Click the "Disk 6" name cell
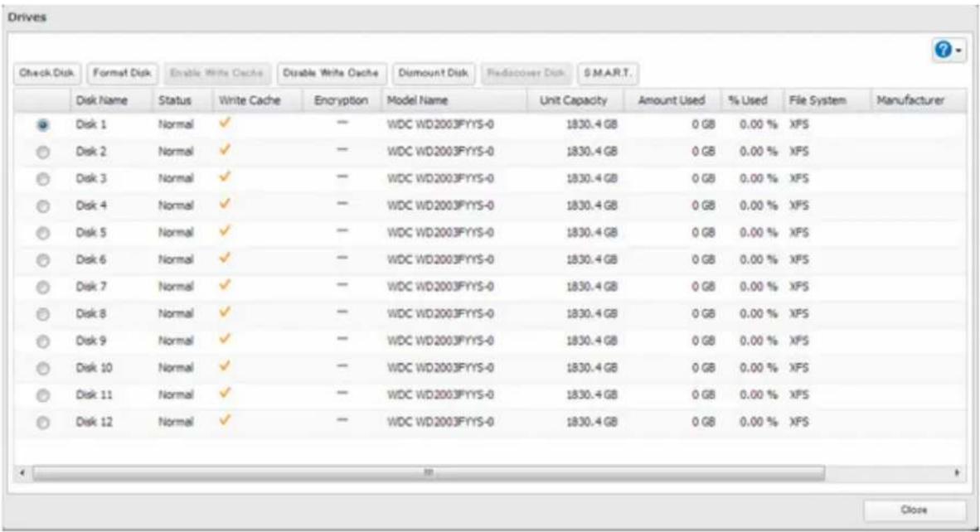Viewport: 980px width, 532px height. pyautogui.click(x=91, y=259)
